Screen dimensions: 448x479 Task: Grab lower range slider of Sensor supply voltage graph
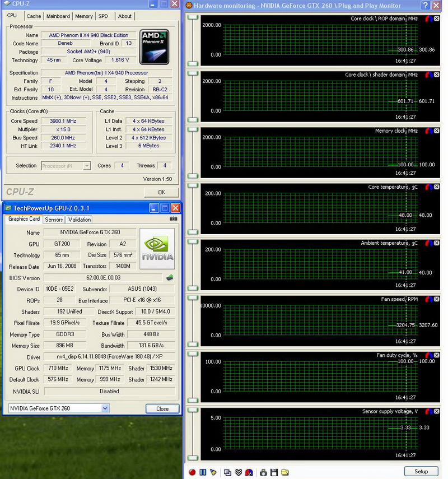pos(193,458)
